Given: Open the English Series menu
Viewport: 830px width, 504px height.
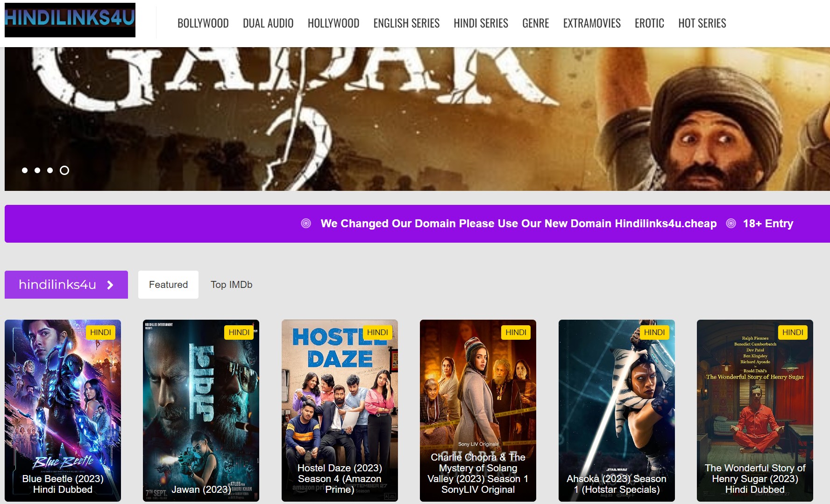Looking at the screenshot, I should [406, 23].
